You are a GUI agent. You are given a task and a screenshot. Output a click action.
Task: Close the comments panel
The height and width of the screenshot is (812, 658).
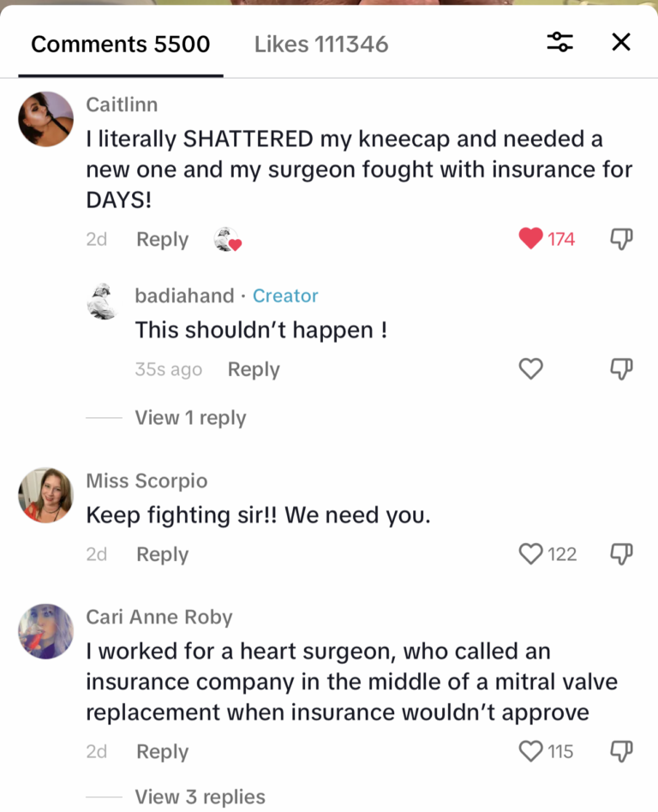(620, 42)
